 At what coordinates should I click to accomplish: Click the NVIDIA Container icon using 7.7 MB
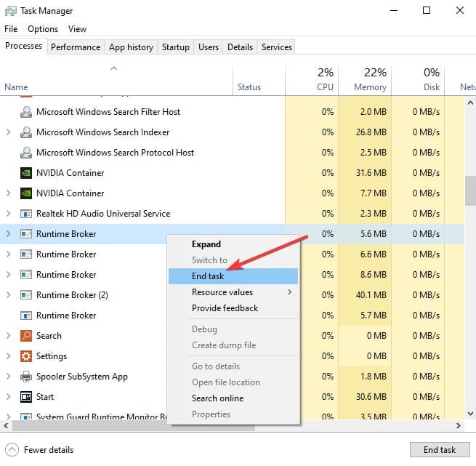tap(26, 193)
